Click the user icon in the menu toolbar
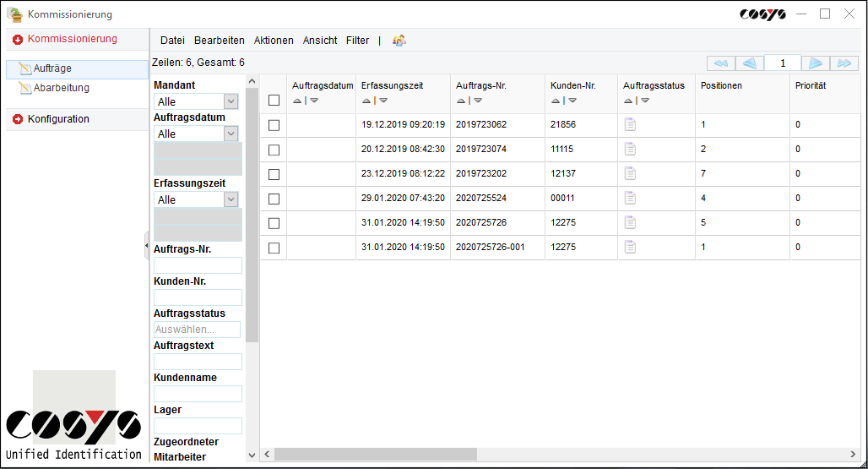The image size is (868, 469). click(399, 41)
